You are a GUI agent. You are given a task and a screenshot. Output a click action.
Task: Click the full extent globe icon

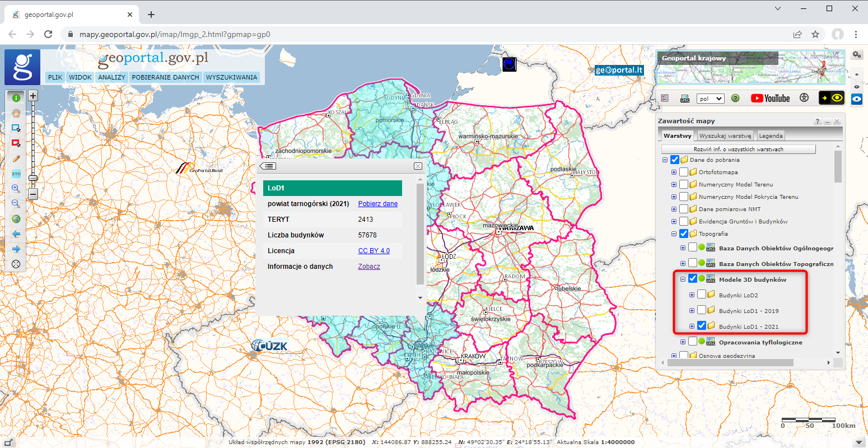pyautogui.click(x=16, y=219)
